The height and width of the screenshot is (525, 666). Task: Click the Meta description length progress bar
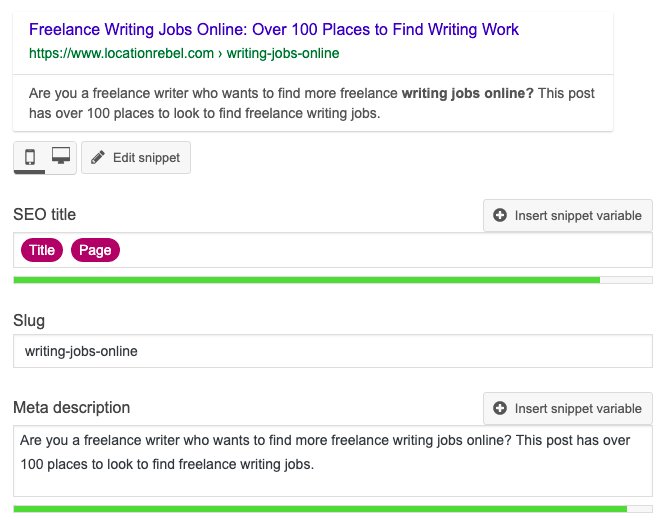click(333, 509)
